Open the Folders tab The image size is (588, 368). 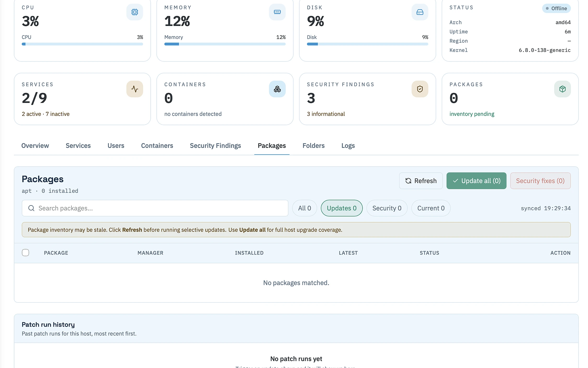coord(314,146)
